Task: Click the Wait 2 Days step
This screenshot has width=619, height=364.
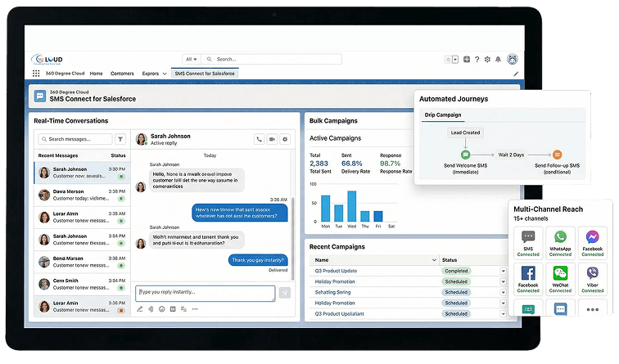Action: point(511,155)
